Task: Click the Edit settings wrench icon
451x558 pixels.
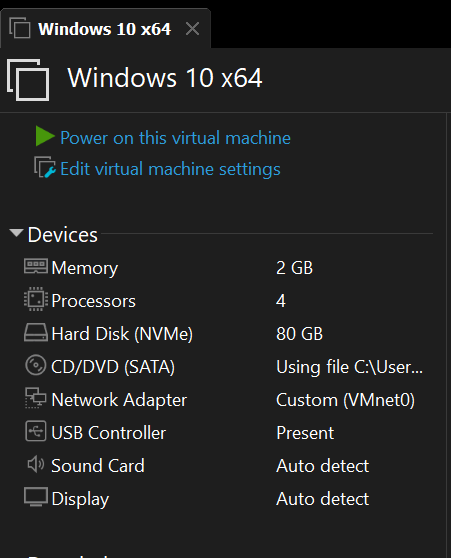Action: [x=45, y=167]
